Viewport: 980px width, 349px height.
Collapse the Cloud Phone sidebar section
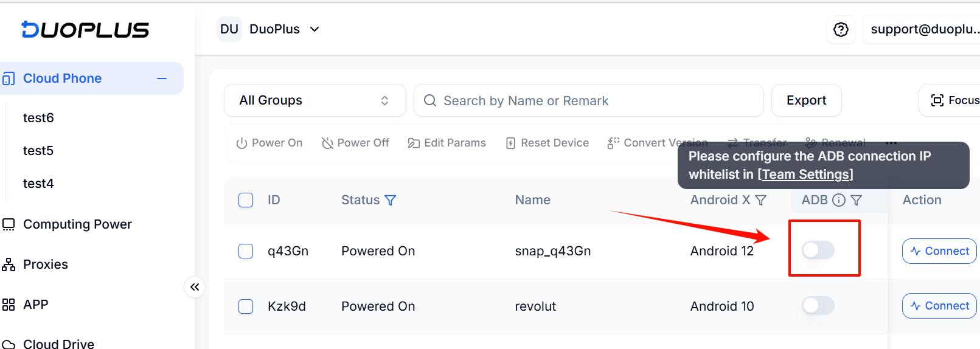[162, 78]
